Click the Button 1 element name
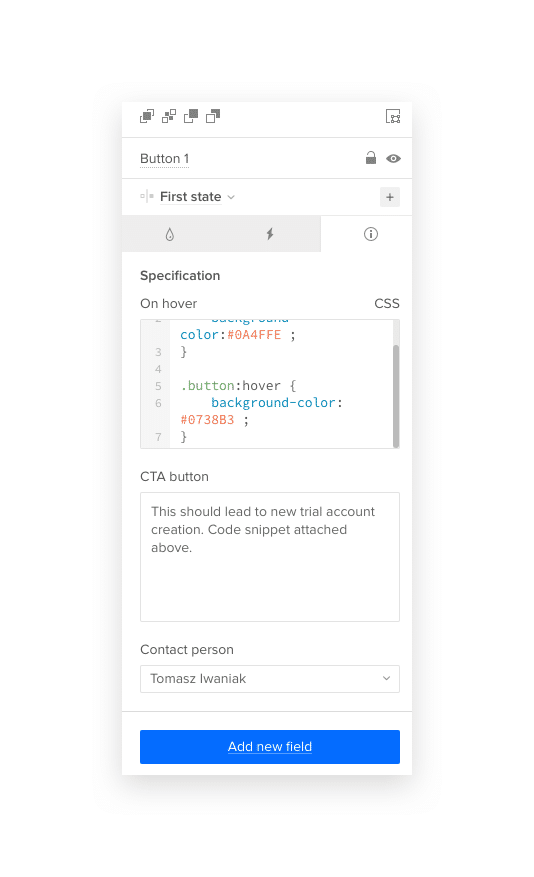Screen dimensions: 534x877 pos(164,159)
